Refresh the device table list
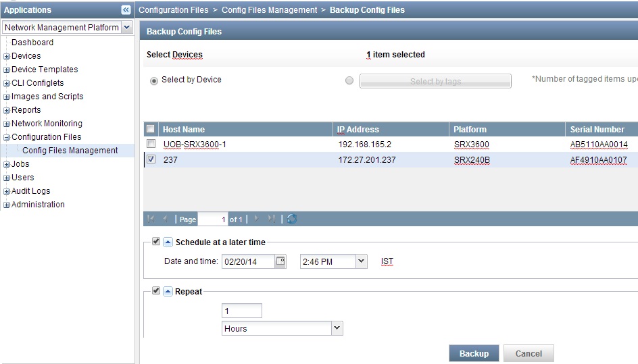This screenshot has width=638, height=364. tap(292, 219)
